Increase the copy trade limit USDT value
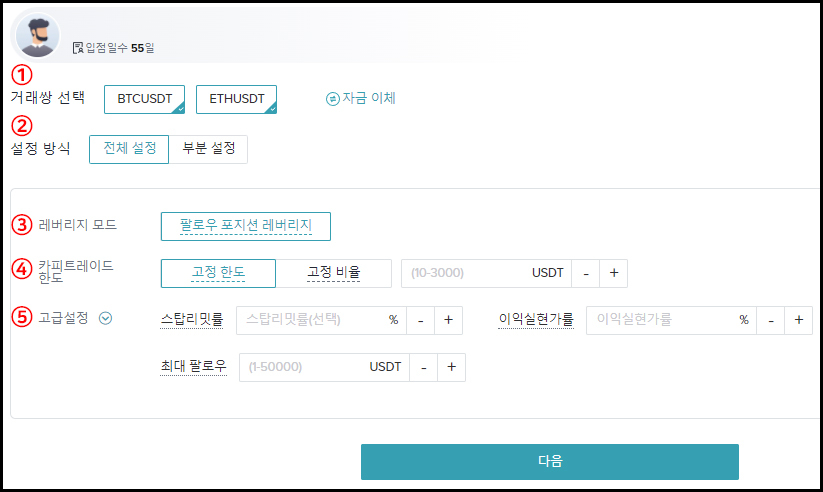This screenshot has height=492, width=823. (x=614, y=273)
